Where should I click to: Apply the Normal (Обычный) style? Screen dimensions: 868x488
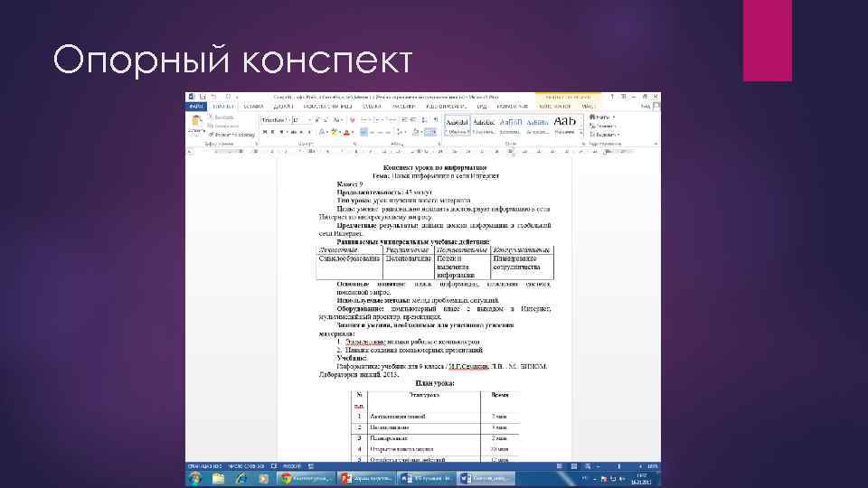[x=457, y=126]
